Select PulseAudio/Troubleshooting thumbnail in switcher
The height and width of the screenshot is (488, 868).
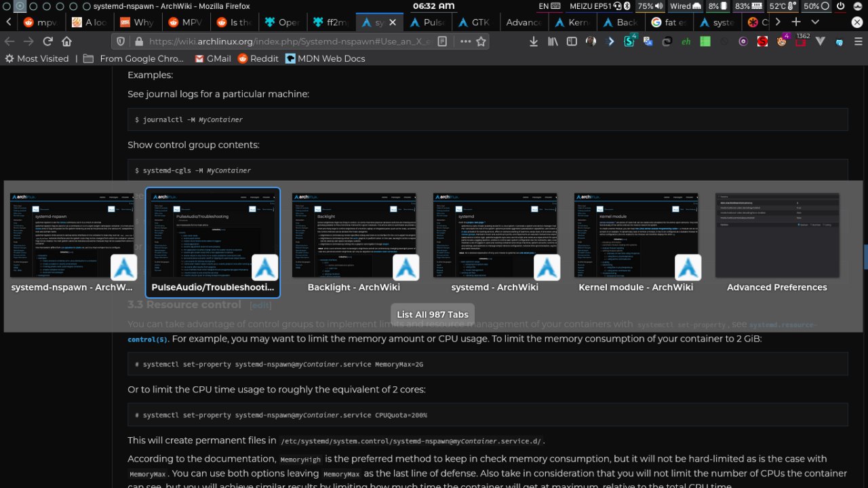214,242
